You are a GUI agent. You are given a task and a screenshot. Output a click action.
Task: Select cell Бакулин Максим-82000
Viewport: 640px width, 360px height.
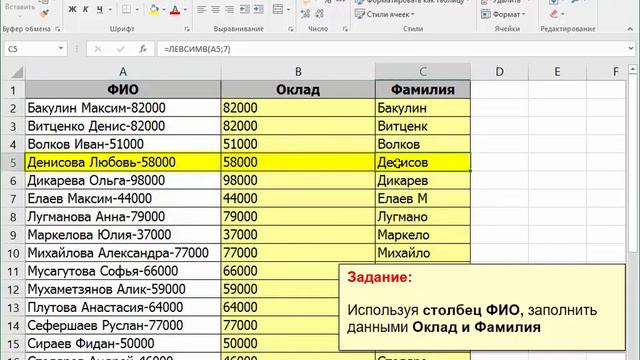(123, 108)
